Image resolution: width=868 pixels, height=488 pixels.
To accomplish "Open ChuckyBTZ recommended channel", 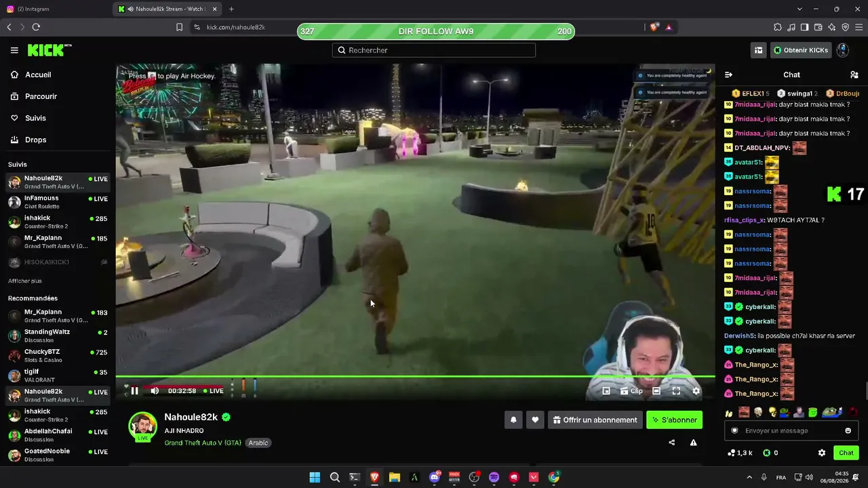I will [x=58, y=355].
